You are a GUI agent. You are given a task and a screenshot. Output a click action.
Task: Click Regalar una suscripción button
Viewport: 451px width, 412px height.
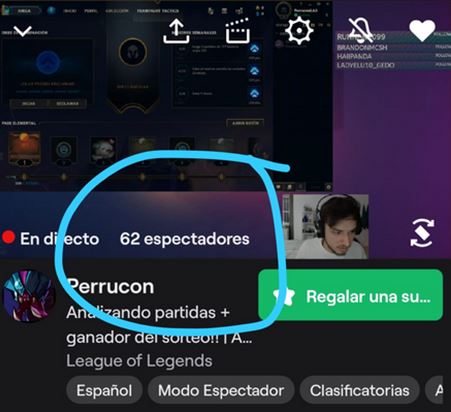[350, 295]
